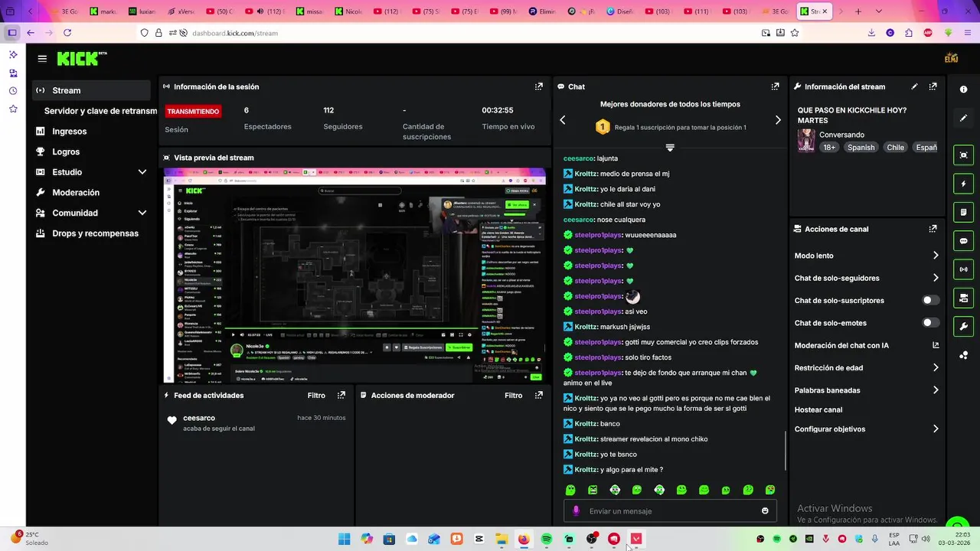Open the user avatar menu
The image size is (980, 551).
(952, 58)
